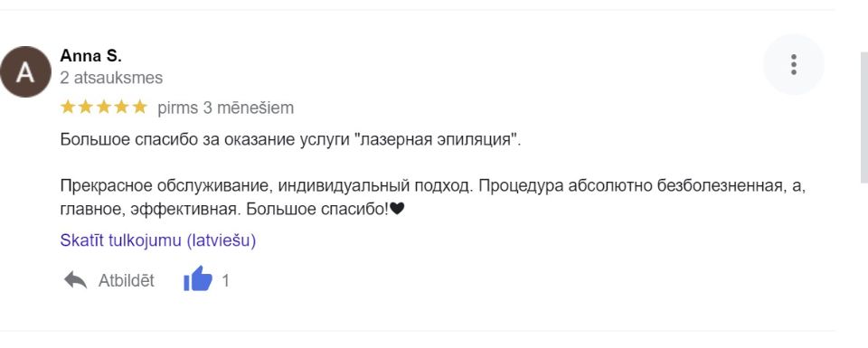Click the middle (third) gold rating star
The height and width of the screenshot is (348, 868).
pyautogui.click(x=103, y=107)
